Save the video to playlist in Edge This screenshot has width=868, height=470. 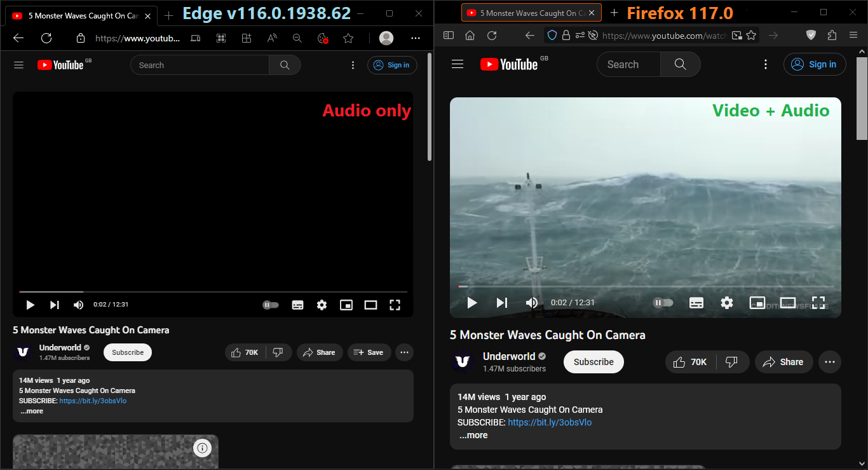point(369,352)
